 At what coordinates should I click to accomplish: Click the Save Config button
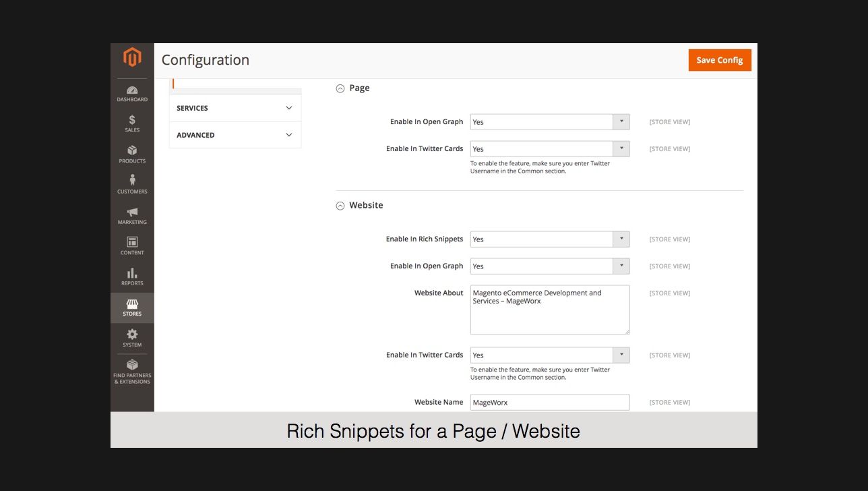[719, 60]
